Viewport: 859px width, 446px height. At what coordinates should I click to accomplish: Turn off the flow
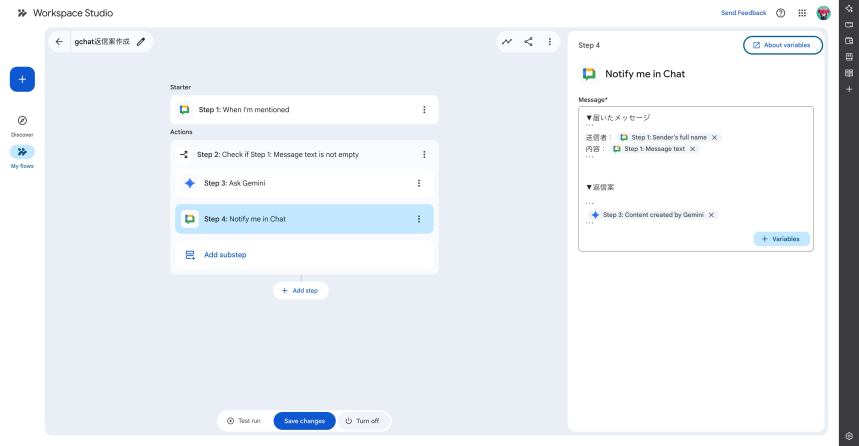(x=362, y=421)
